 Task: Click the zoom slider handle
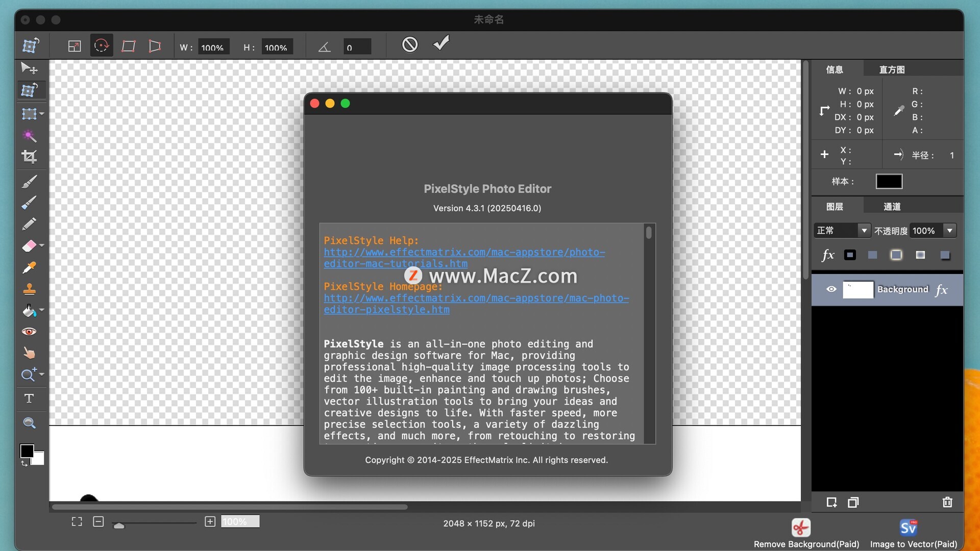coord(119,525)
